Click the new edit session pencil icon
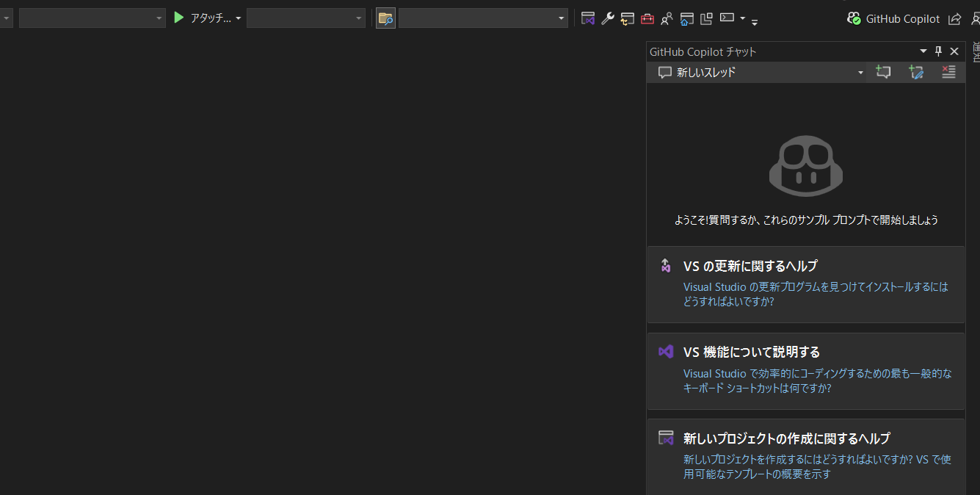This screenshot has width=980, height=495. point(916,72)
